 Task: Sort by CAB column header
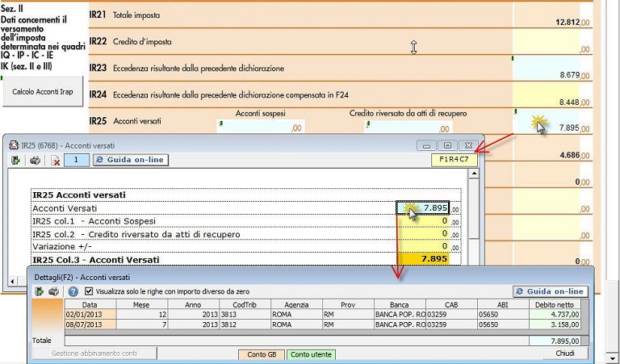451,304
